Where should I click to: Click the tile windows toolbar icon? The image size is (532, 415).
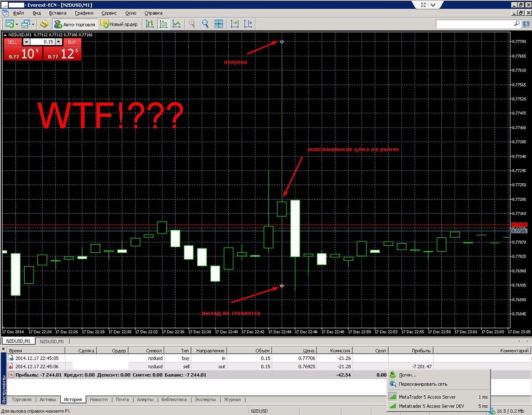tap(219, 24)
